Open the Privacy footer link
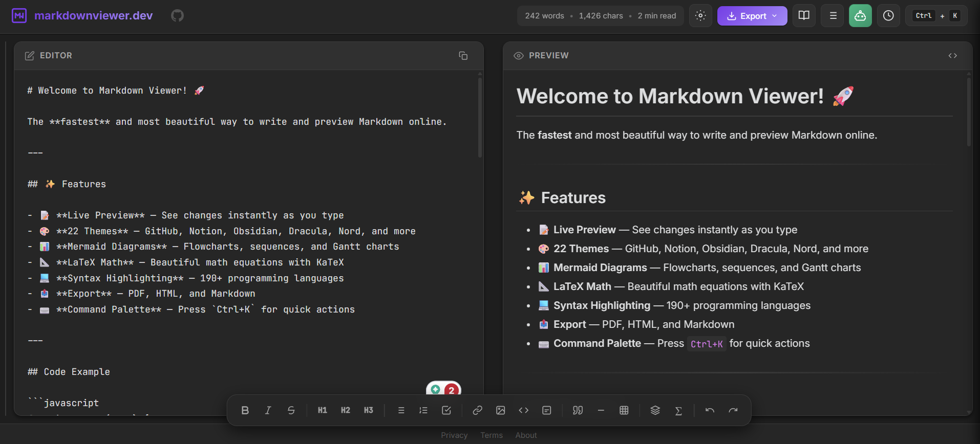The height and width of the screenshot is (444, 980). pyautogui.click(x=454, y=435)
